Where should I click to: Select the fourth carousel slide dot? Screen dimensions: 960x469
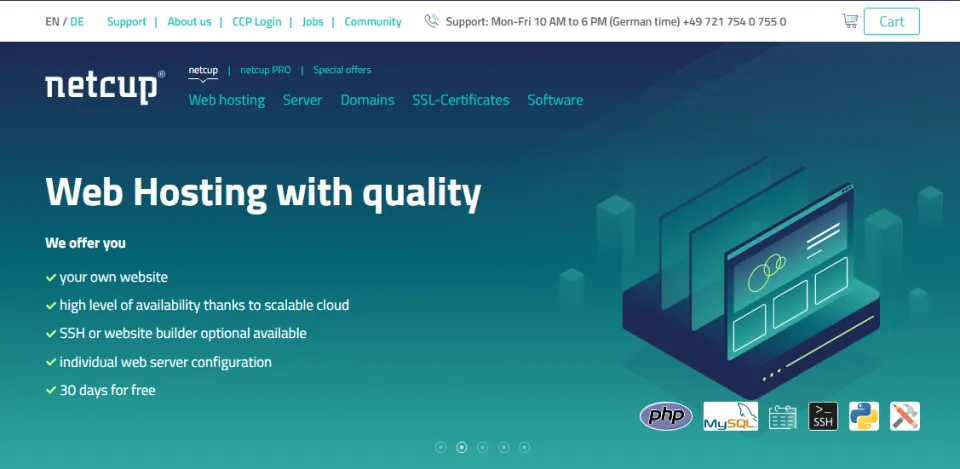pyautogui.click(x=504, y=447)
